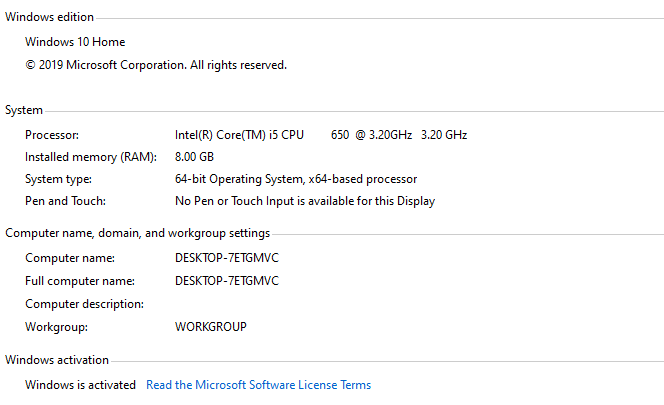Click the 'System' section heading

pyautogui.click(x=24, y=110)
